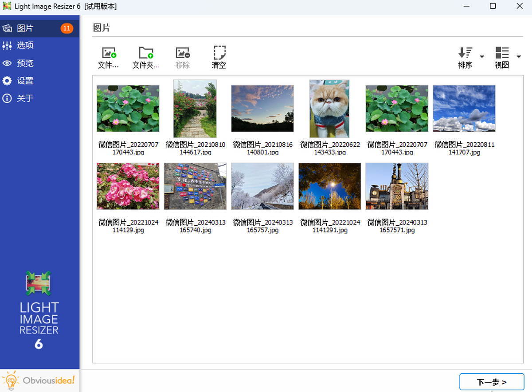This screenshot has height=392, width=532.
Task: Pick the snowy road thumbnail 微信图片_20240313165757.jpg
Action: click(262, 186)
